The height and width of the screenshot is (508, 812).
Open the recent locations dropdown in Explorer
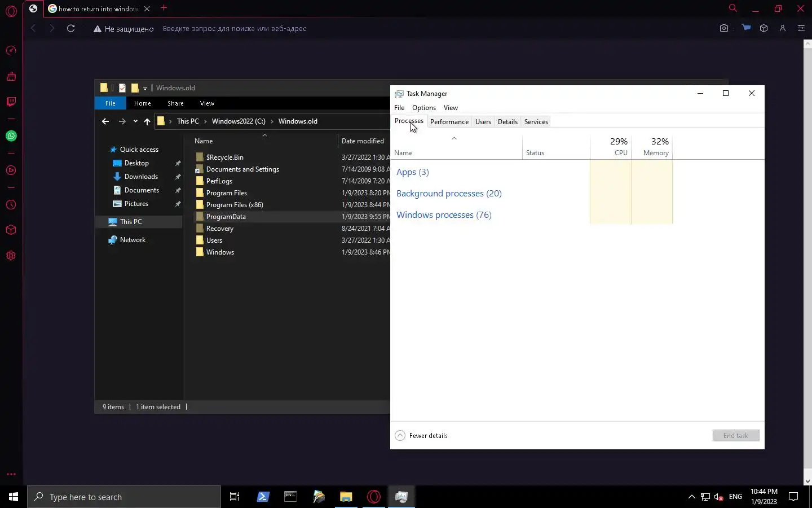click(x=135, y=121)
